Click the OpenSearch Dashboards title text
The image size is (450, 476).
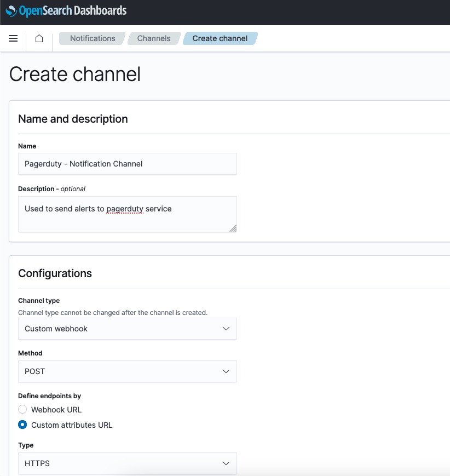[x=73, y=11]
